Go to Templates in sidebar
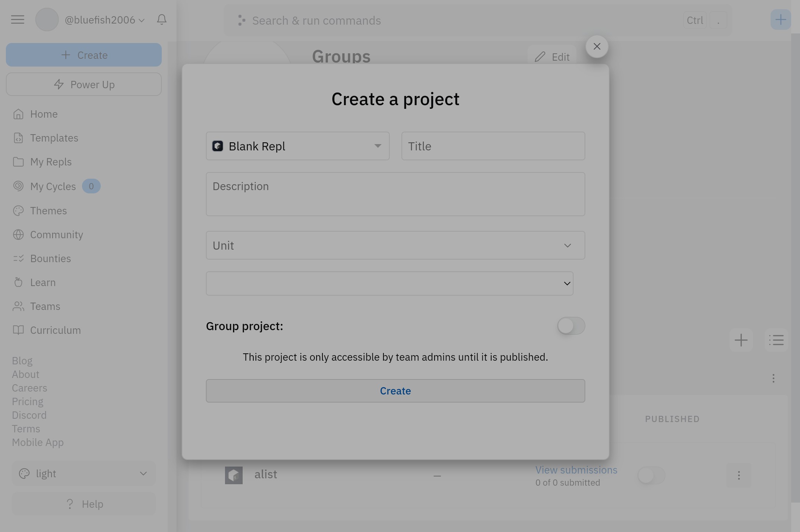 pyautogui.click(x=54, y=138)
